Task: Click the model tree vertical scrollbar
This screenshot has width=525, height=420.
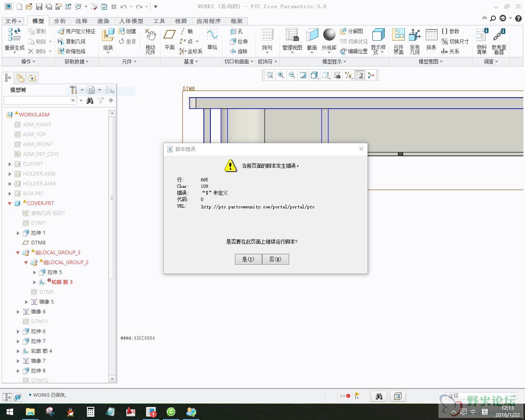Action: click(112, 246)
